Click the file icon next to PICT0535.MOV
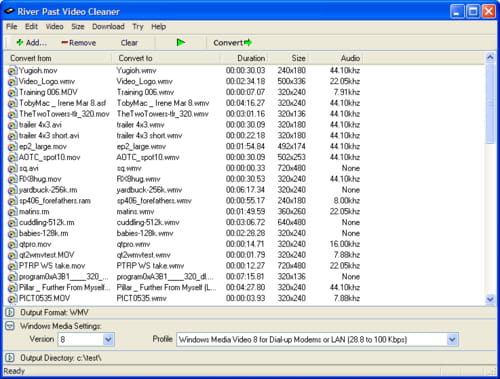Screen dimensions: 500x379 pos(12,298)
